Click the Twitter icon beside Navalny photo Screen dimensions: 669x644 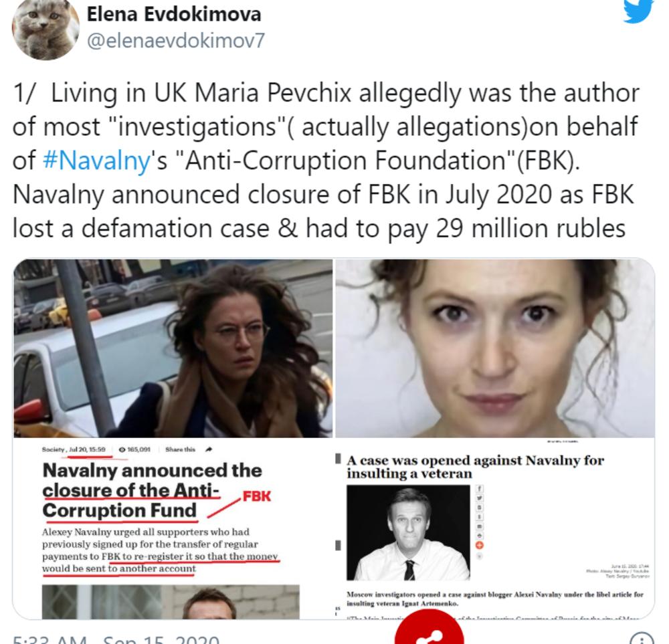point(480,498)
